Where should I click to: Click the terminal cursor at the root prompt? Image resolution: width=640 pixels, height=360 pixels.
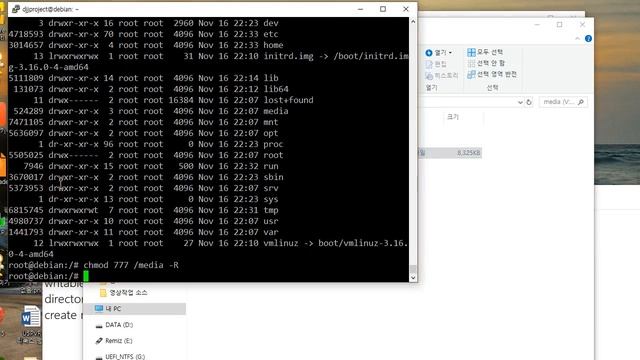(x=86, y=276)
